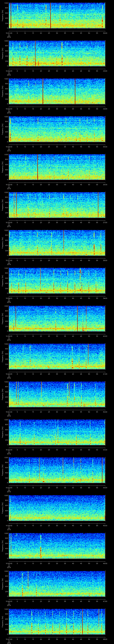Click the spectrogram panel starting at 16:34:00
This screenshot has width=114, height=644.
click(57, 129)
